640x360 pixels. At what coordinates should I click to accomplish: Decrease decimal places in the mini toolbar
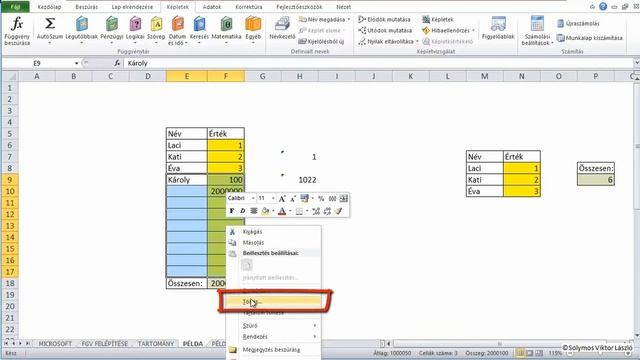click(x=327, y=211)
